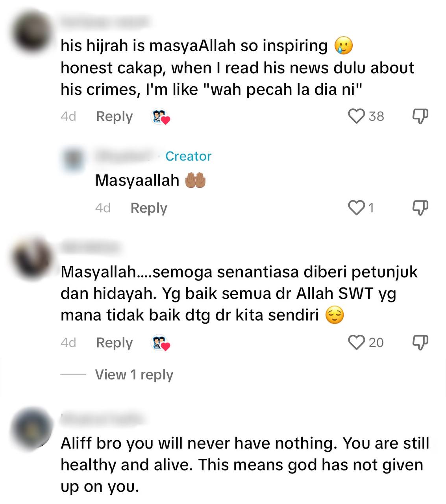Tap the liked-by-creator badge under the 'his hijrah' comment

[161, 117]
